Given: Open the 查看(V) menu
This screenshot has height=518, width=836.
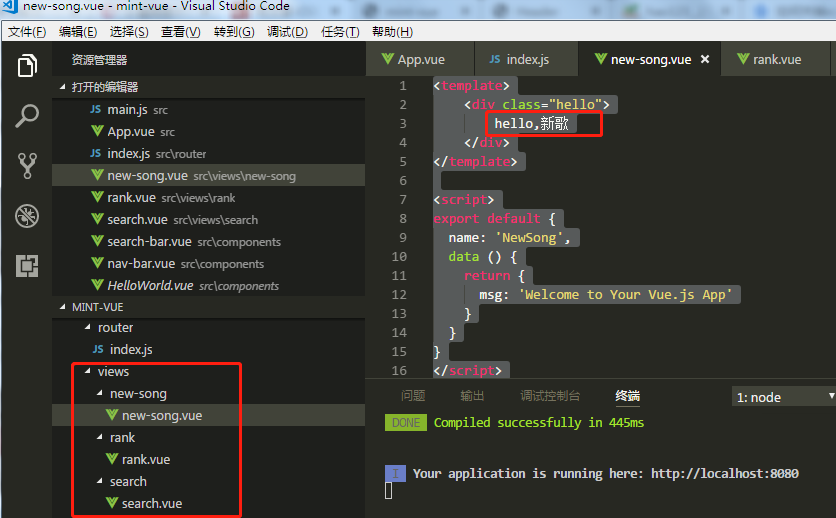Looking at the screenshot, I should click(x=181, y=32).
